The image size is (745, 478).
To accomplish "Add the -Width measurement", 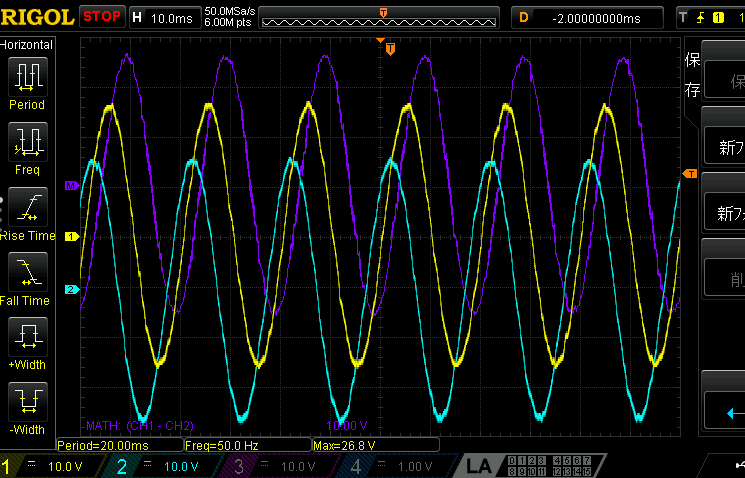I will click(27, 408).
